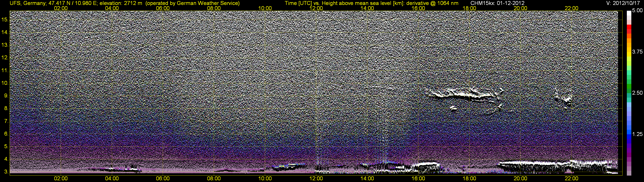Click the height axis label 13
The height and width of the screenshot is (182, 644).
pos(5,45)
